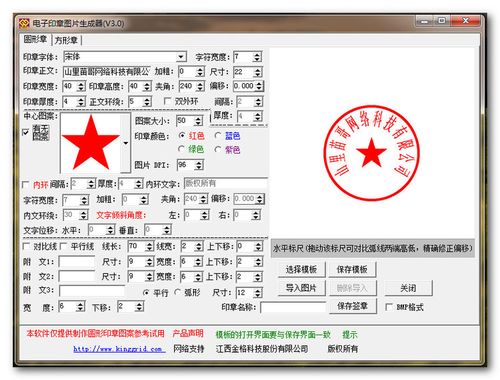Click the 印章名称 input field
The width and height of the screenshot is (500, 380).
[293, 307]
